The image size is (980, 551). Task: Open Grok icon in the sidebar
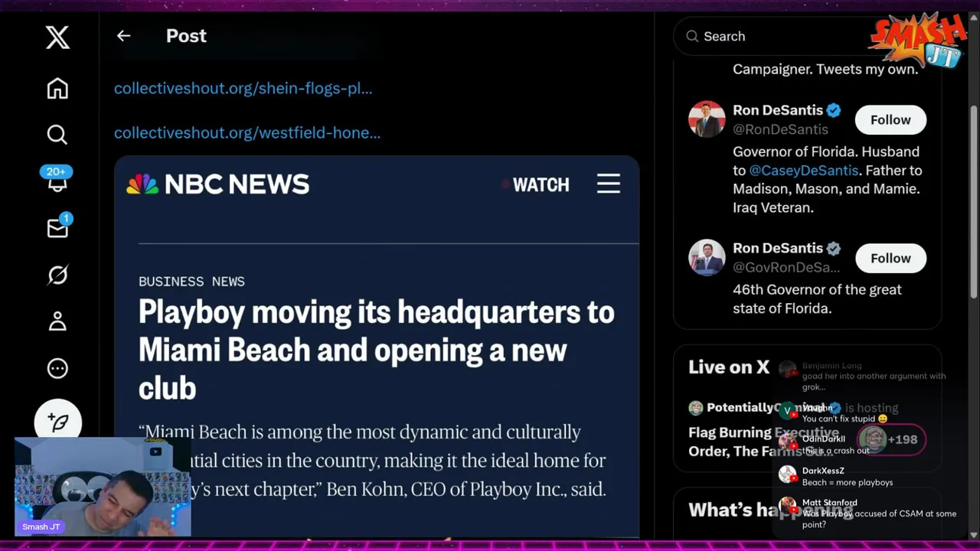click(x=57, y=275)
